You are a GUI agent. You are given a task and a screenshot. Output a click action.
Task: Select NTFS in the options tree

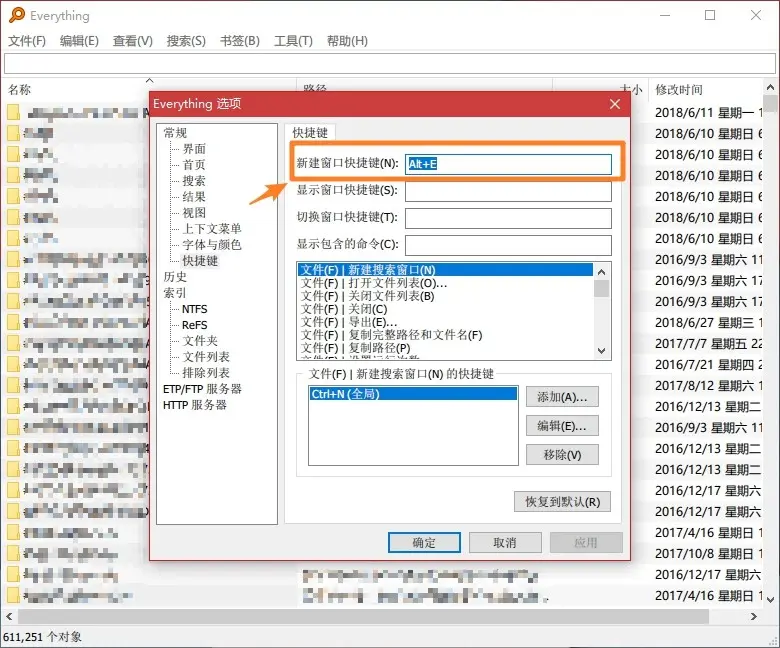click(x=195, y=309)
